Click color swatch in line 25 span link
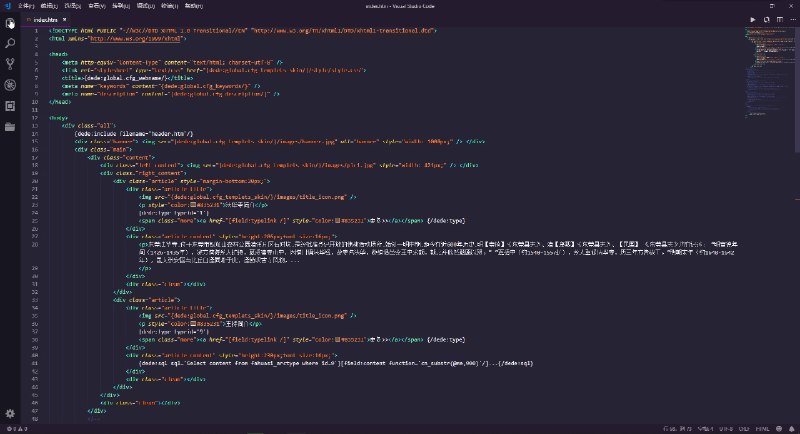800x434 pixels. coord(338,221)
